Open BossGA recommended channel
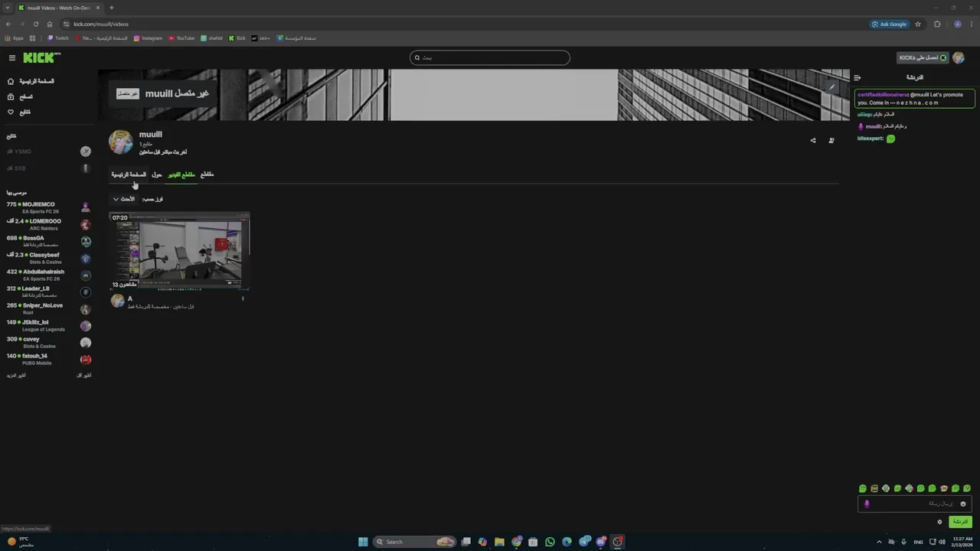 [x=49, y=241]
